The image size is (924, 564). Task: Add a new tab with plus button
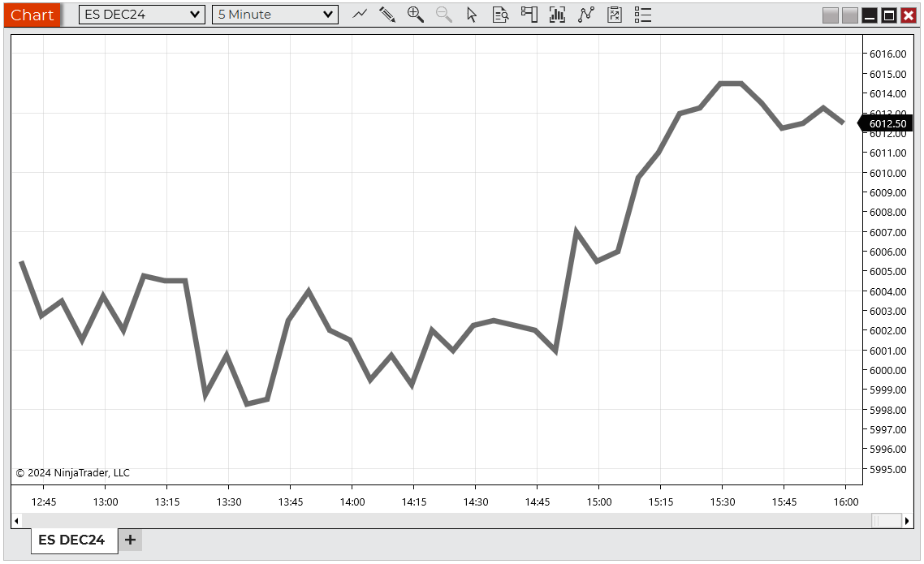click(130, 540)
